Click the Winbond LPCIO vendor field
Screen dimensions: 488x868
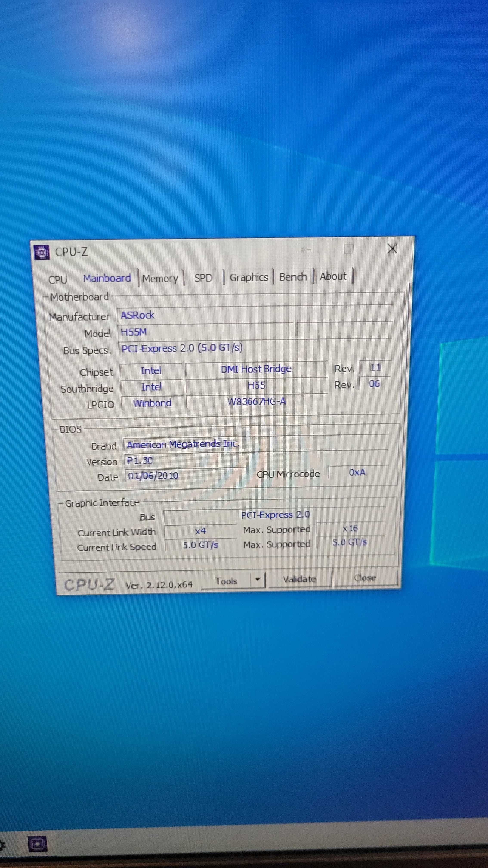click(152, 403)
